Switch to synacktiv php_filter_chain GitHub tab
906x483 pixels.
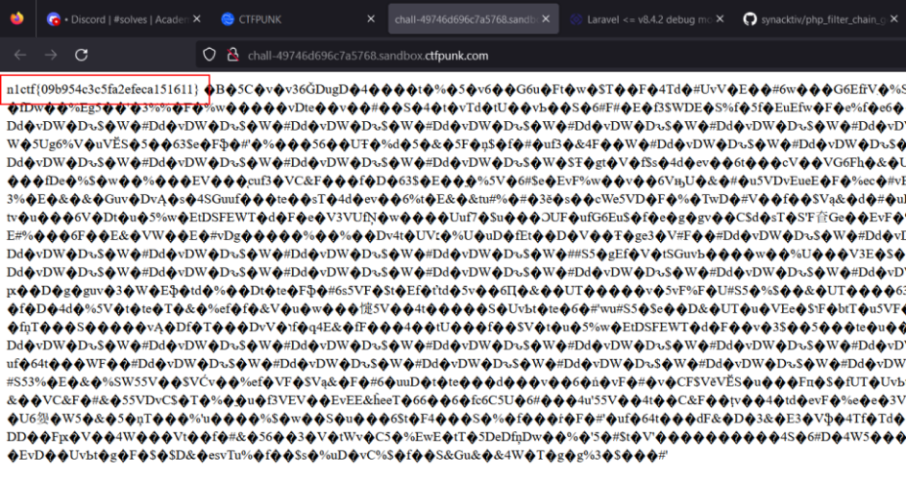pos(822,19)
